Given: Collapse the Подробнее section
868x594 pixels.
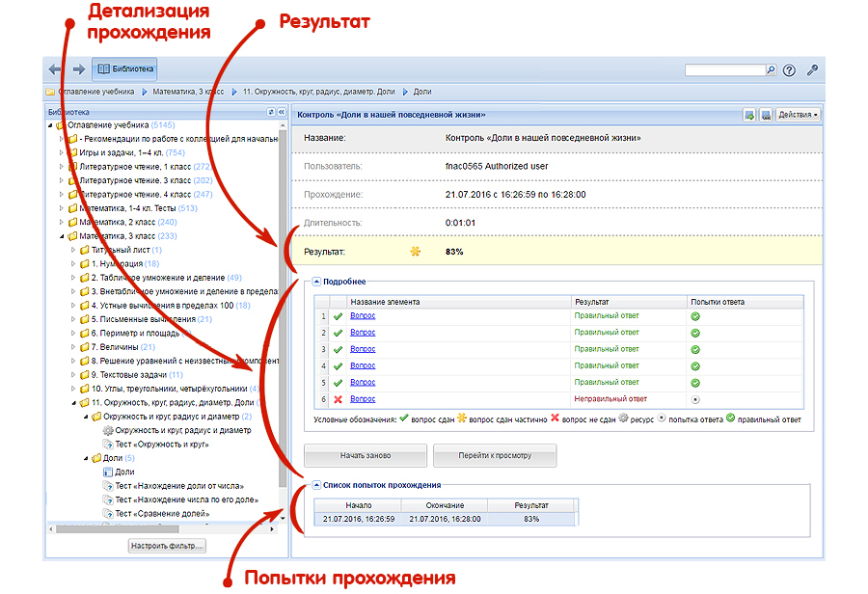Looking at the screenshot, I should click(x=315, y=282).
